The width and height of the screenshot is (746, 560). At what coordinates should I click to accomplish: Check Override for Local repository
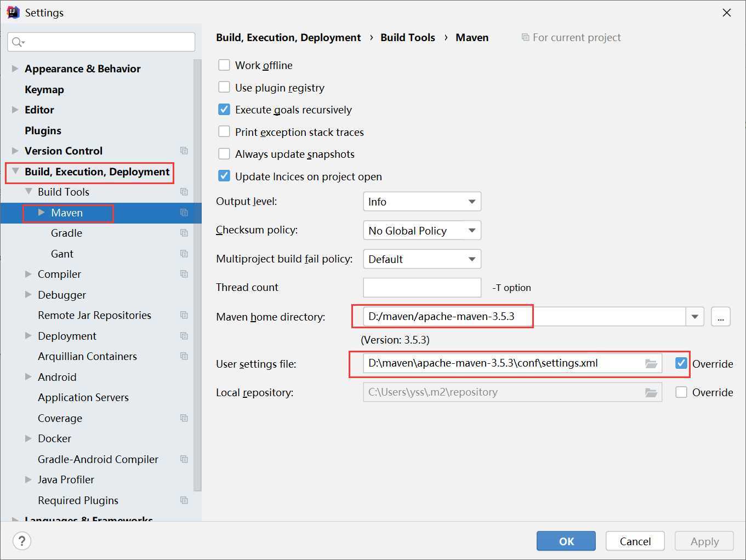[x=681, y=392]
